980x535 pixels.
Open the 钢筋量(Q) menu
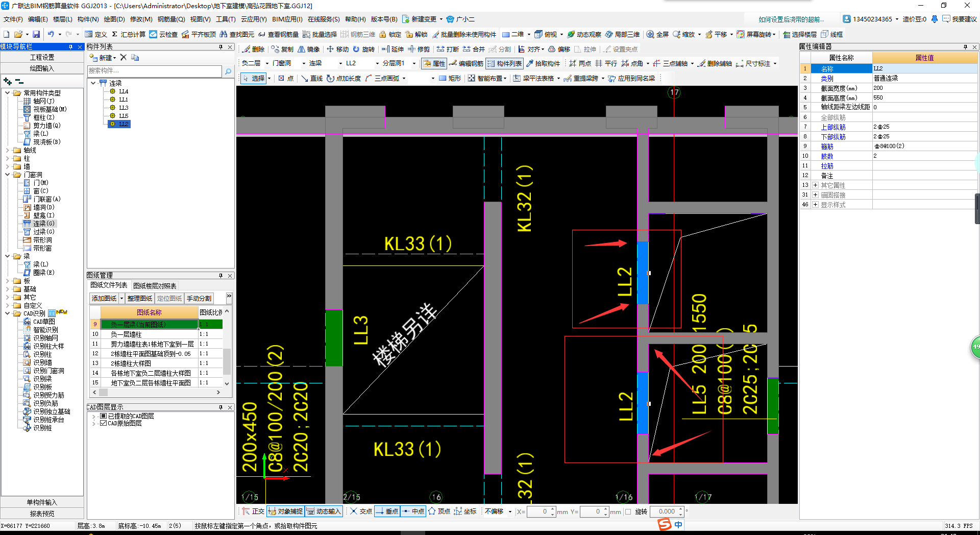(x=171, y=19)
